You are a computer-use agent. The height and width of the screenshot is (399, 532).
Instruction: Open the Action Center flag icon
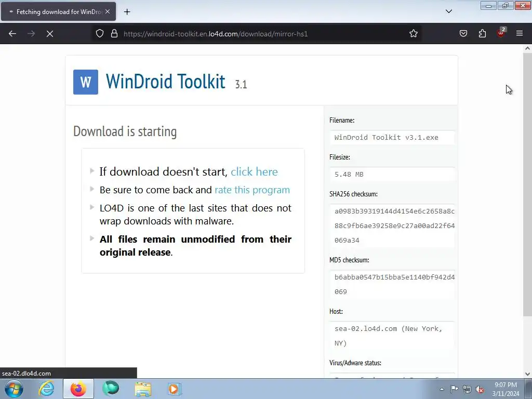(454, 389)
